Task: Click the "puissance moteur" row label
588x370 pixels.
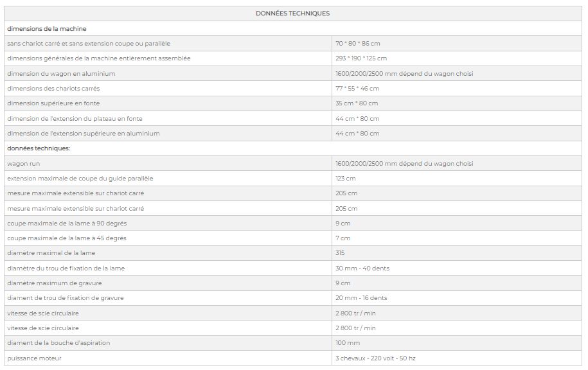Action: (x=34, y=358)
